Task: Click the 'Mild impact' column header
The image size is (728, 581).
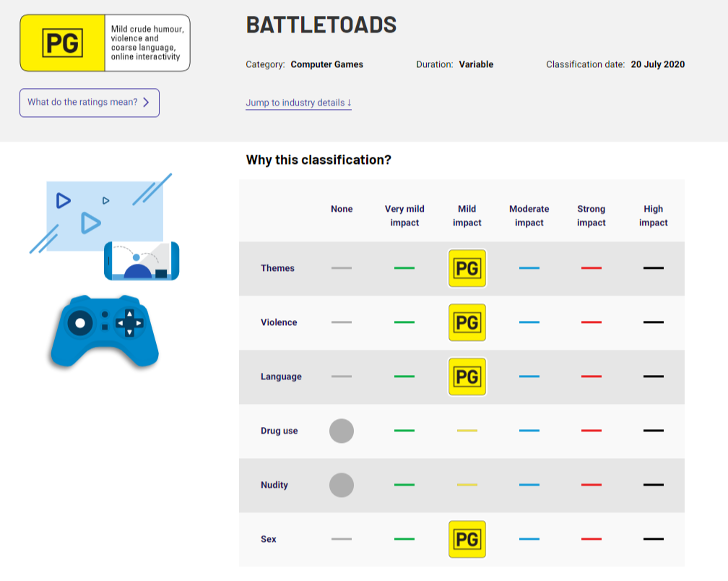Action: tap(467, 215)
